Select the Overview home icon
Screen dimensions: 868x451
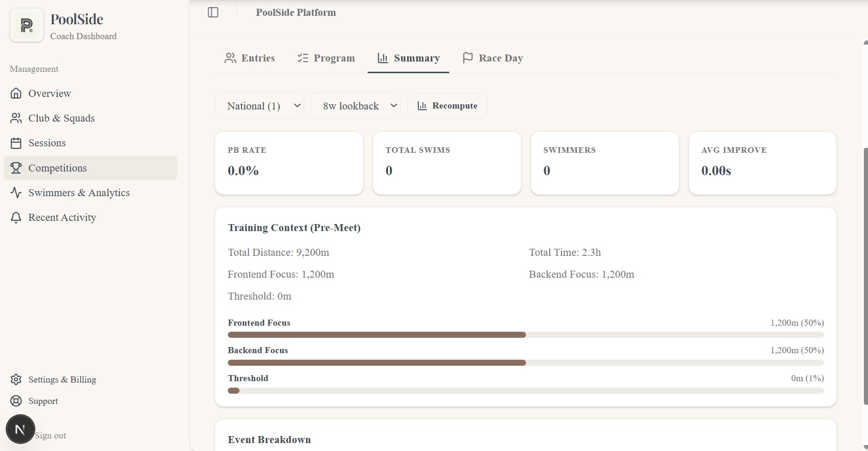16,93
